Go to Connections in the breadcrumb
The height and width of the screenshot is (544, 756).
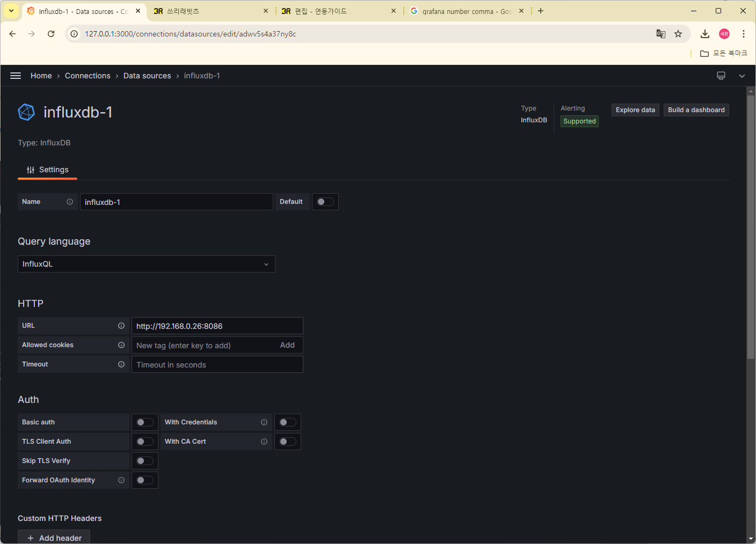pos(88,76)
